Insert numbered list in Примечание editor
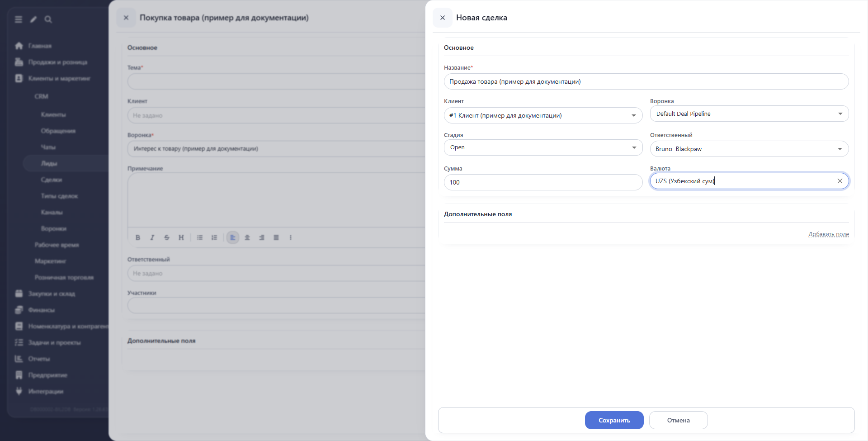This screenshot has height=441, width=868. pos(214,237)
